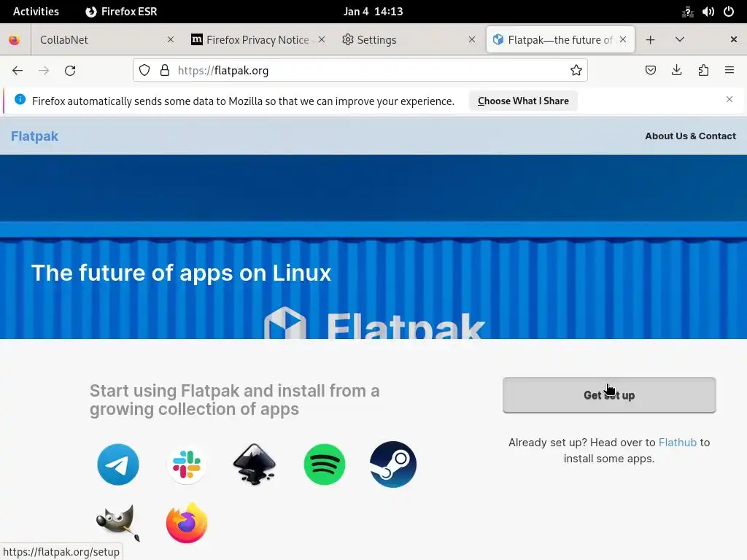Click the forward navigation arrow
The width and height of the screenshot is (747, 560).
pyautogui.click(x=44, y=71)
